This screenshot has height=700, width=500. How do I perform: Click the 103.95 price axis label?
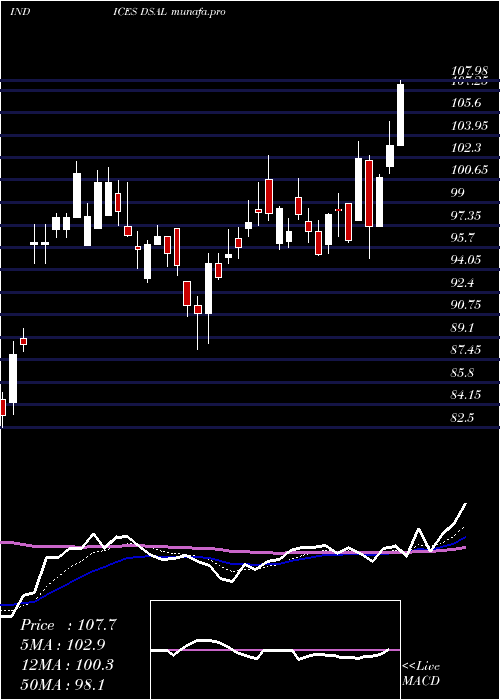click(x=470, y=126)
